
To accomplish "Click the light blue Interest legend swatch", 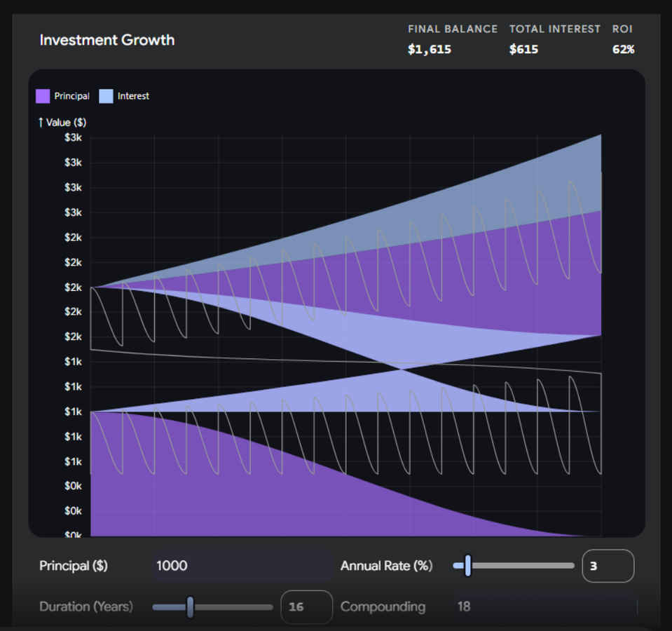I will click(x=106, y=96).
